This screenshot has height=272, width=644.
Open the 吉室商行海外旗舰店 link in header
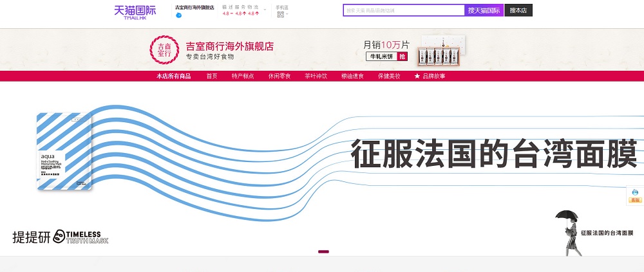[194, 7]
